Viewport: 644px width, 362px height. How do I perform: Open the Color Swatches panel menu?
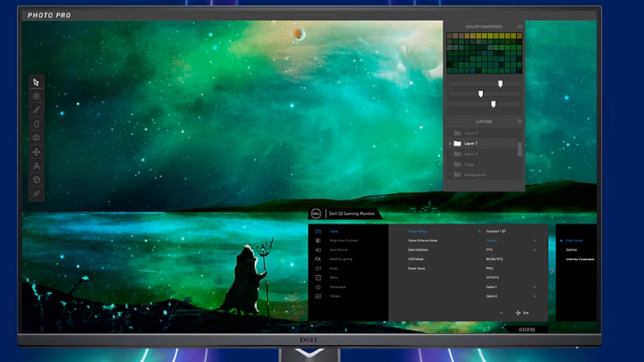point(519,27)
